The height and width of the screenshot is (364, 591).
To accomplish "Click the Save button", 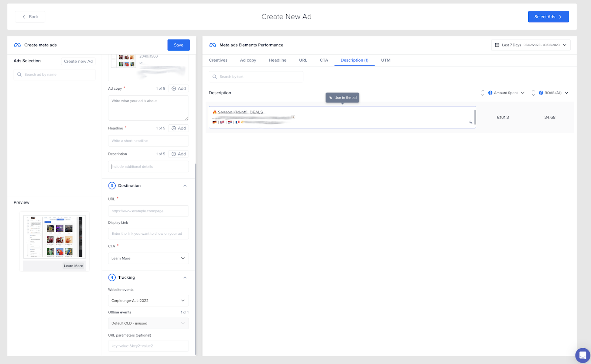I will pos(178,45).
